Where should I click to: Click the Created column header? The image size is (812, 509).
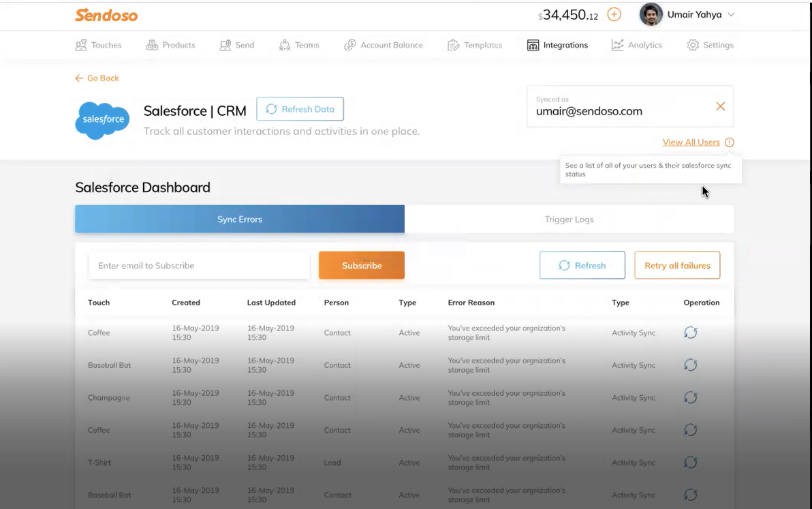[x=186, y=303]
